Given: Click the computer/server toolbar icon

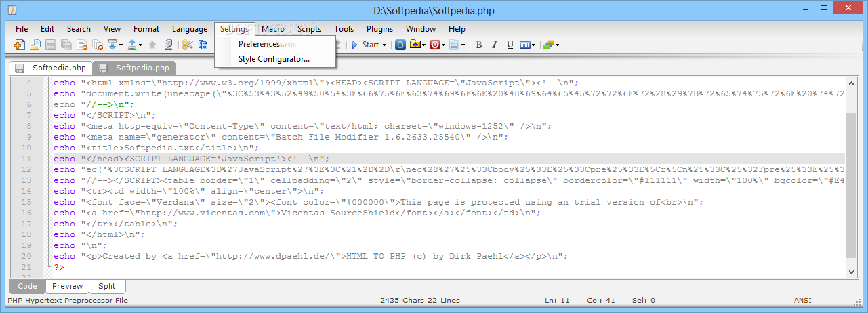Looking at the screenshot, I should [x=169, y=45].
